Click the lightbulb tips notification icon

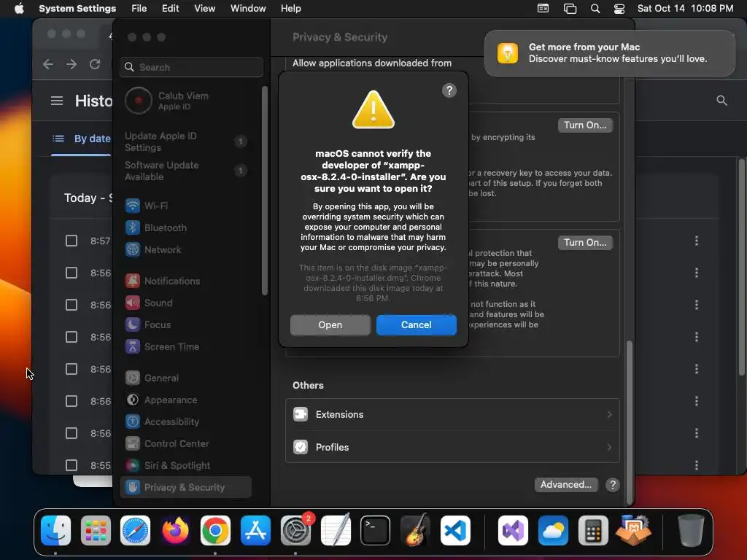(x=508, y=52)
